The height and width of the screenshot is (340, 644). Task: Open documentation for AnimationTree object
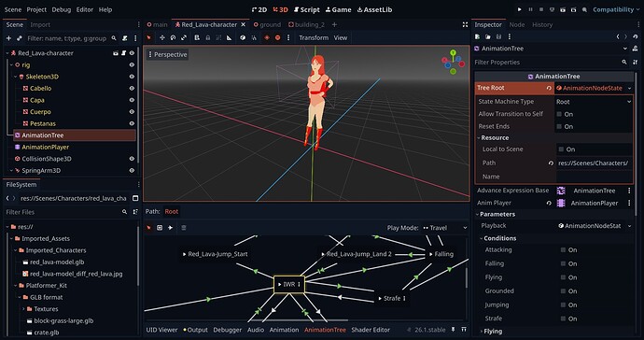(634, 49)
